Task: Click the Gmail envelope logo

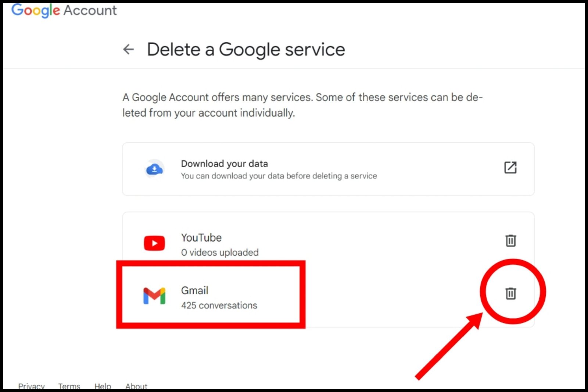Action: (154, 296)
